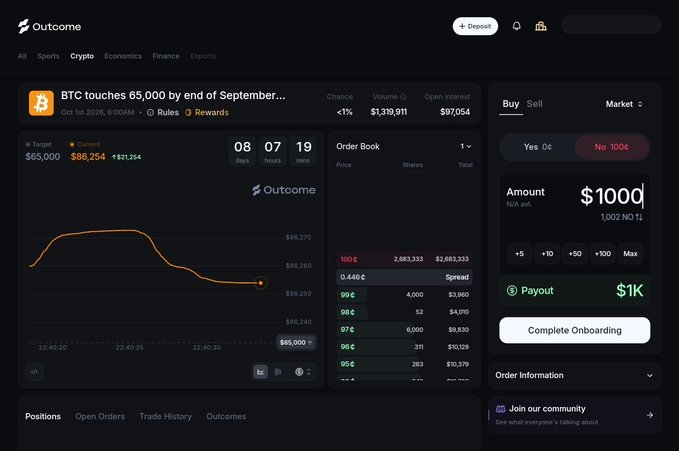Viewport: 679px width, 451px height.
Task: Click the orange Bitcoin market icon
Action: point(41,103)
